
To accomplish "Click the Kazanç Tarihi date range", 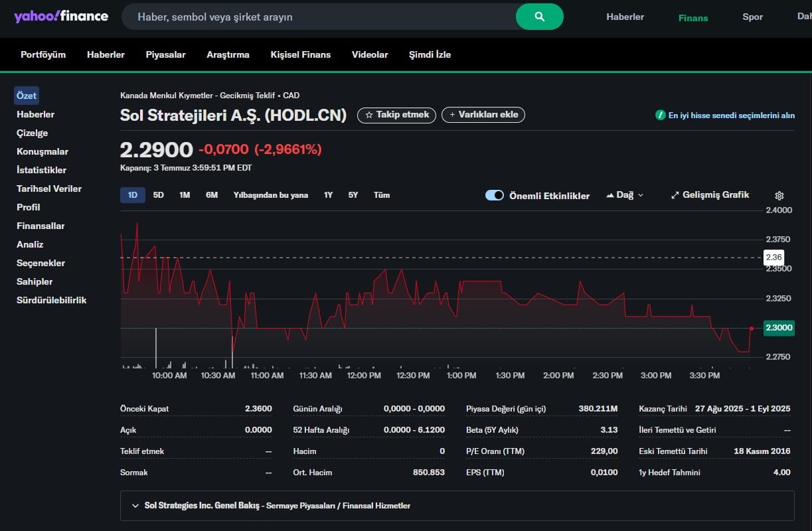I will pyautogui.click(x=743, y=409).
